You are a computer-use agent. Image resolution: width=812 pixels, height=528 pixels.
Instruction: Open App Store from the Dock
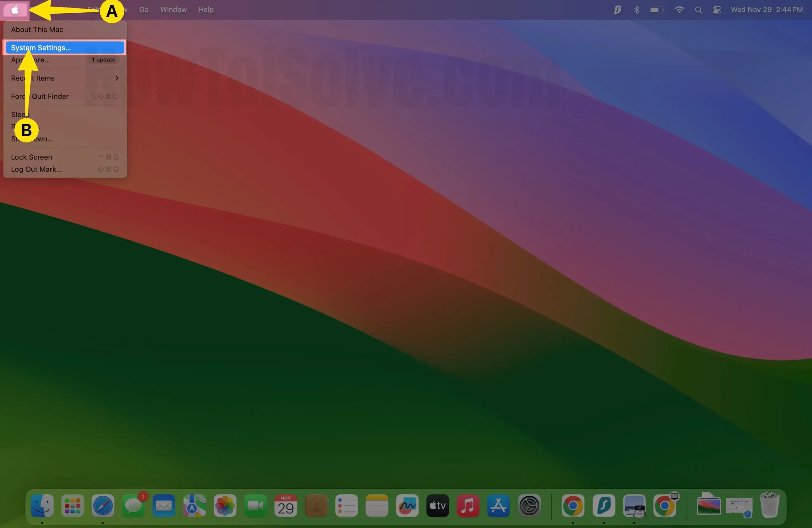498,505
